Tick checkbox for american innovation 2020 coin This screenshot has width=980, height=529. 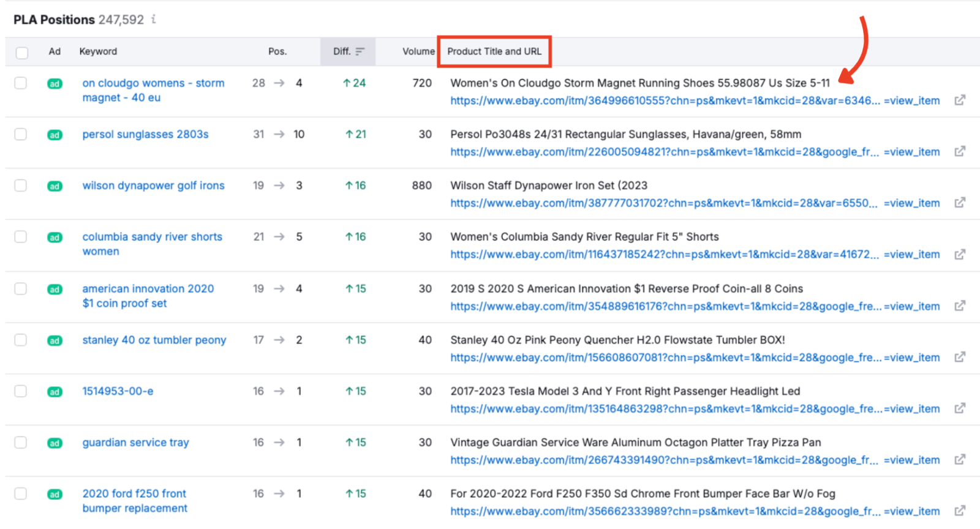point(21,288)
